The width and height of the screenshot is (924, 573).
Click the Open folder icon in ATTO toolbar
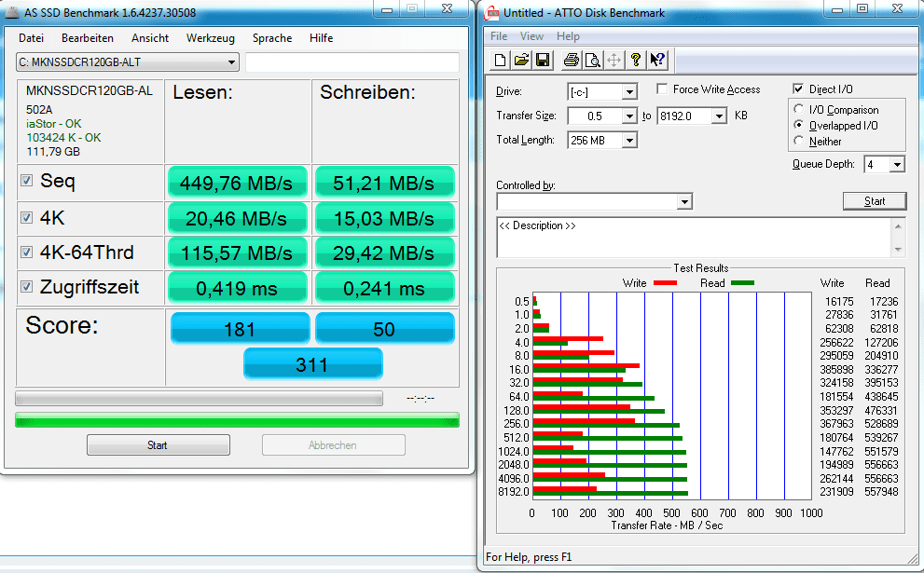(x=521, y=60)
